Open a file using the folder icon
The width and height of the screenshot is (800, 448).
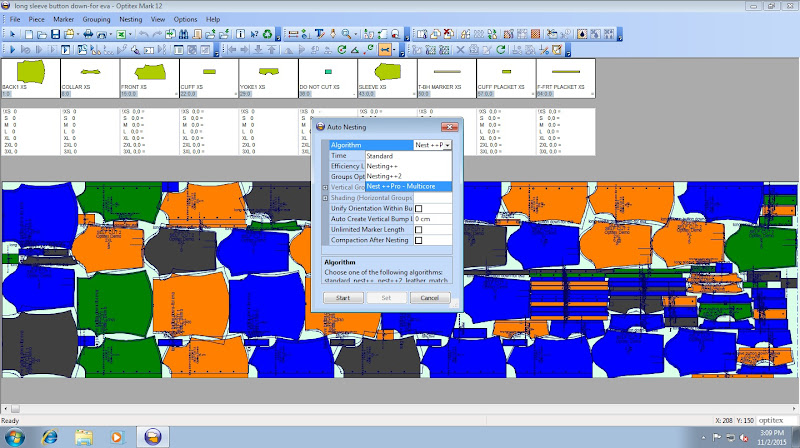42,34
